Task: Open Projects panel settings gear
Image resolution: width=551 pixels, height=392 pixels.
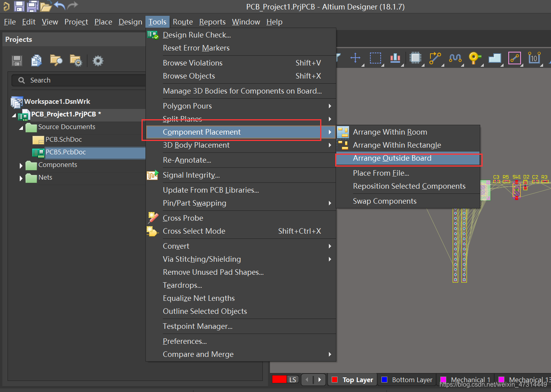Action: [98, 61]
